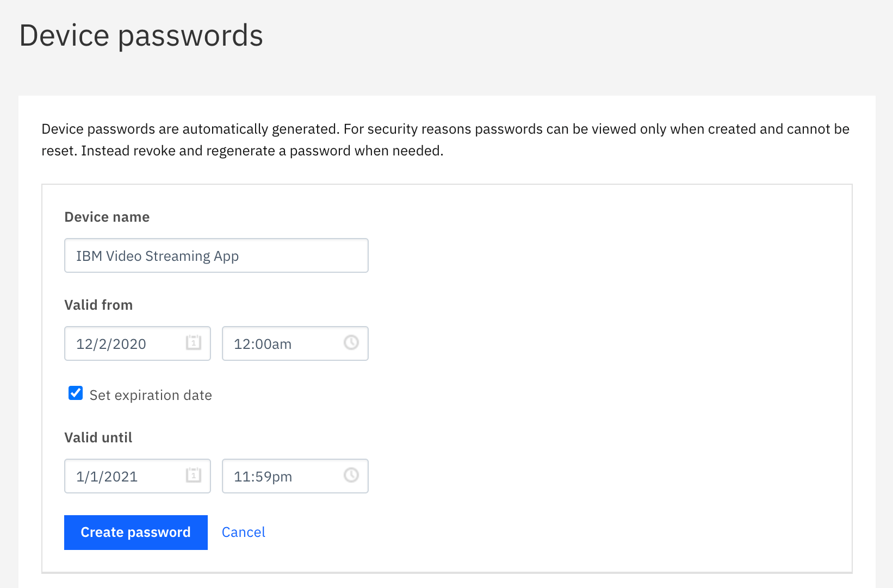Click the Device name field label
This screenshot has height=588, width=893.
coord(107,216)
